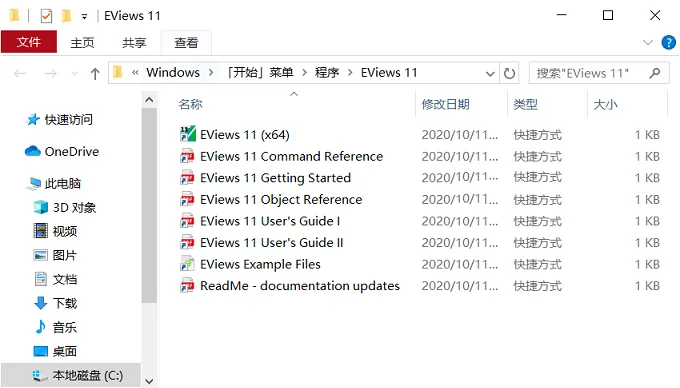The image size is (680, 388).
Task: Click the properties checkmark icon in the title bar
Action: [46, 16]
